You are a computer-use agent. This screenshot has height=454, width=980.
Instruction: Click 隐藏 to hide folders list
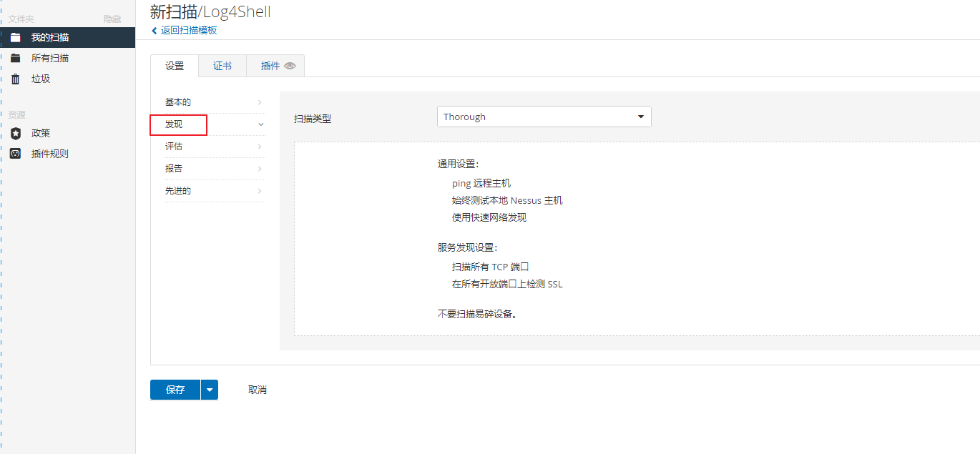click(x=112, y=19)
